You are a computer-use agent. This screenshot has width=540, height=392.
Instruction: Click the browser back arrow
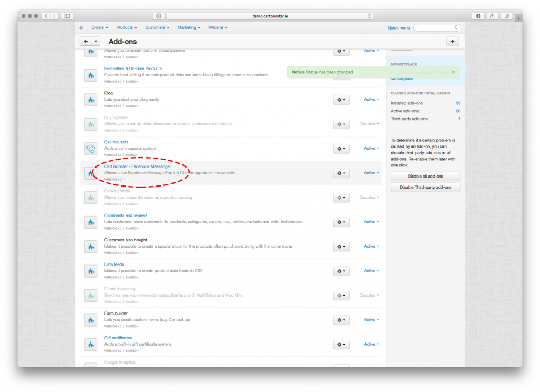coord(46,16)
